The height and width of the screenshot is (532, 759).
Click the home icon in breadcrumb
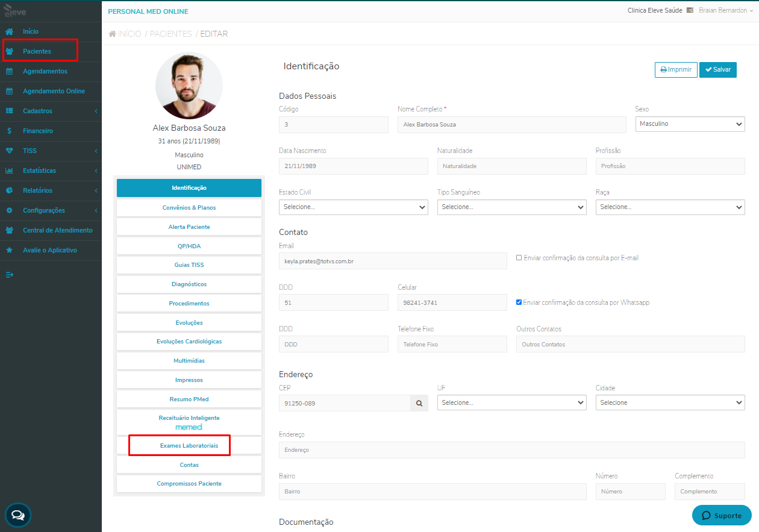[112, 34]
